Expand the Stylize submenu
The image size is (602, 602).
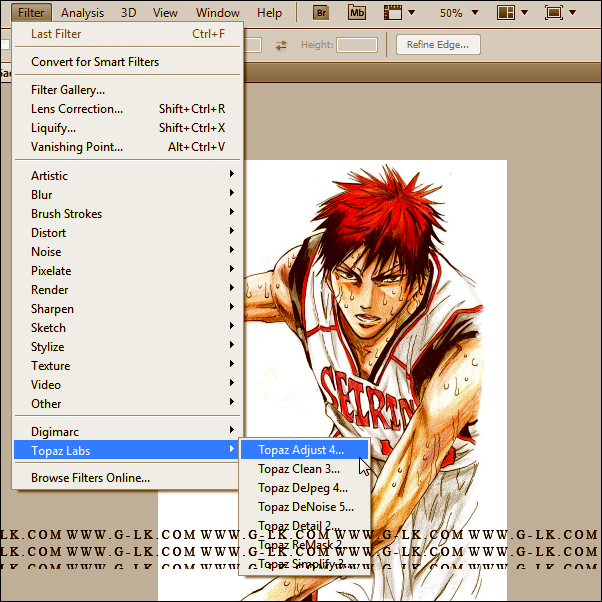point(127,347)
